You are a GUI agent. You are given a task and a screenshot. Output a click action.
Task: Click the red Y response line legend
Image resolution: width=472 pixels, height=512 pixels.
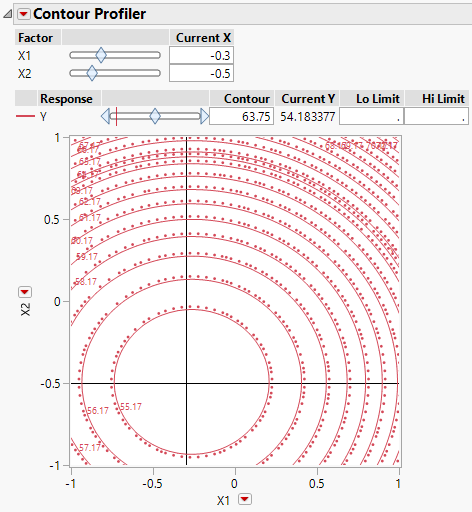pos(25,116)
